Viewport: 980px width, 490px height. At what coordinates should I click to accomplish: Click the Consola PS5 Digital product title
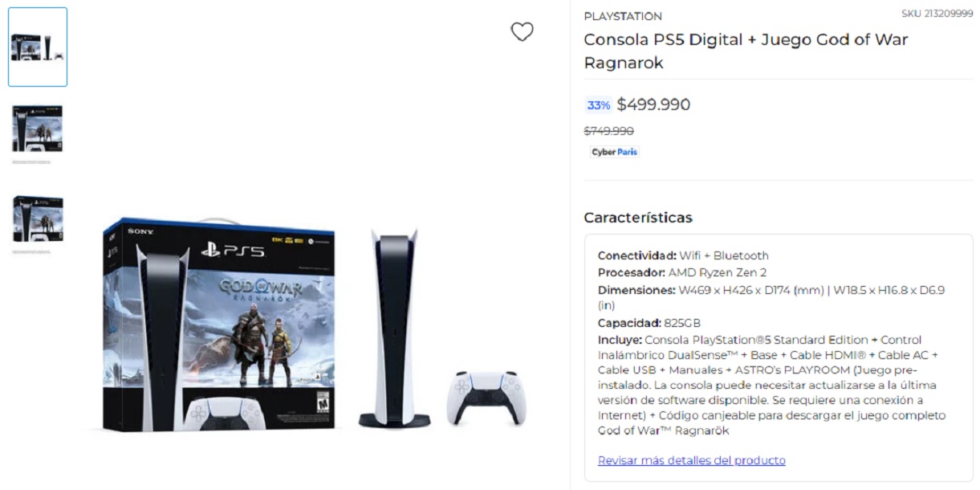[x=746, y=51]
